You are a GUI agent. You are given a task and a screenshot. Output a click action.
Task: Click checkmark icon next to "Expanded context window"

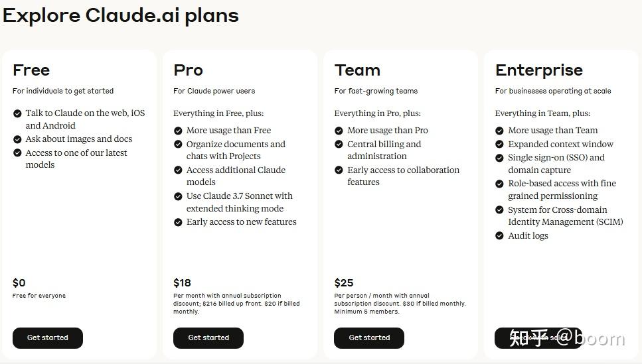coord(500,145)
